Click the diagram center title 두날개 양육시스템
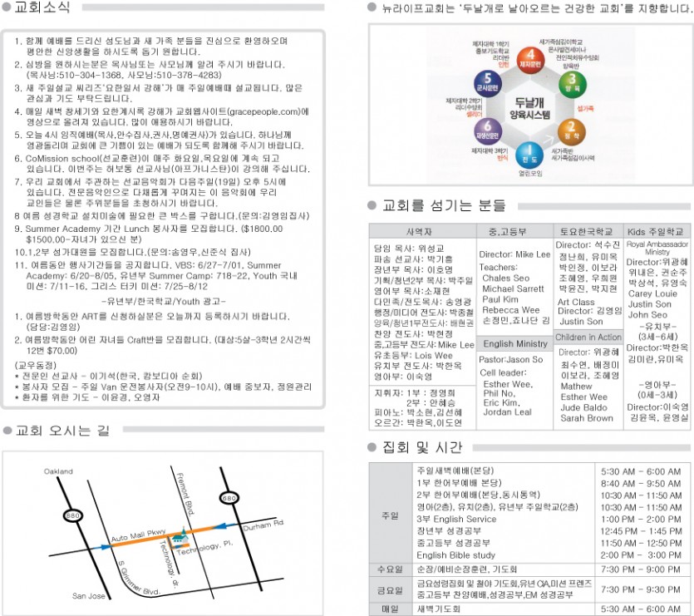The width and height of the screenshot is (694, 616). click(529, 109)
